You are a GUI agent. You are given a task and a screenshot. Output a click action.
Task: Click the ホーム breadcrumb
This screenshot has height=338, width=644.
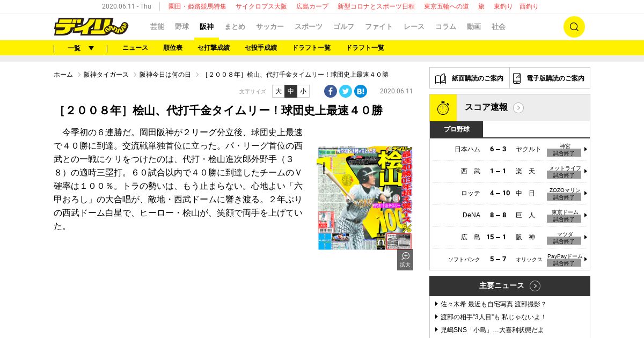click(x=63, y=75)
